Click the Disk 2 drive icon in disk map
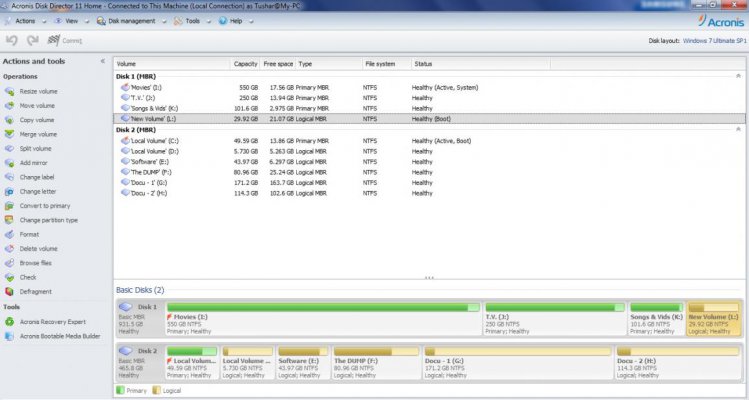 point(126,351)
